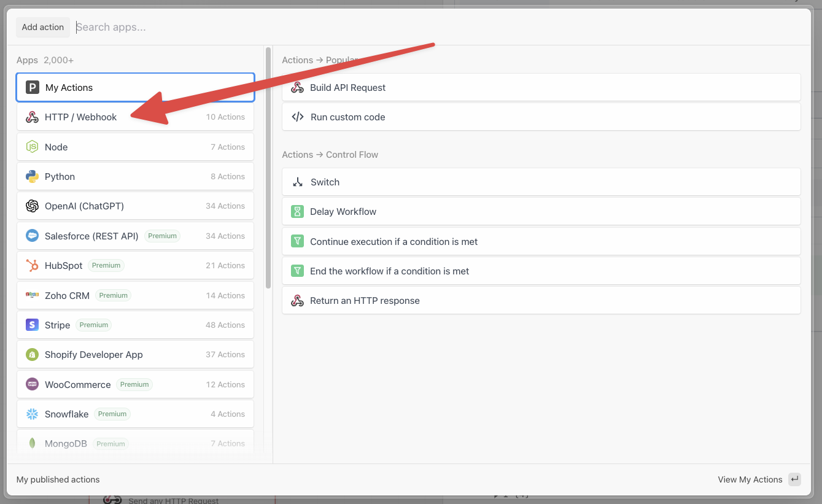822x504 pixels.
Task: Select the HTTP / Webhook app row
Action: pos(135,117)
